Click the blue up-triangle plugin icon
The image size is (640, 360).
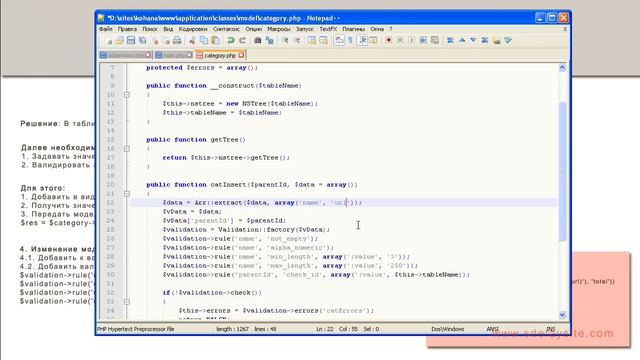click(462, 40)
